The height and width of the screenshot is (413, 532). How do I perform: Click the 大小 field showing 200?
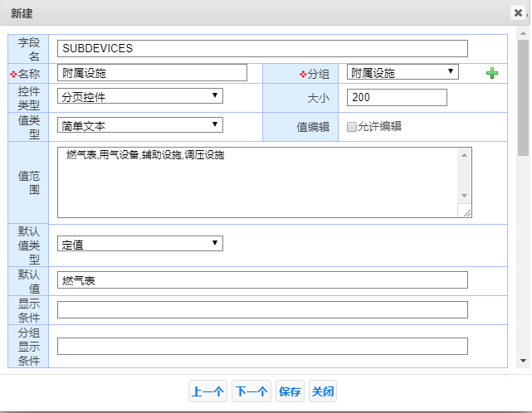pyautogui.click(x=397, y=98)
